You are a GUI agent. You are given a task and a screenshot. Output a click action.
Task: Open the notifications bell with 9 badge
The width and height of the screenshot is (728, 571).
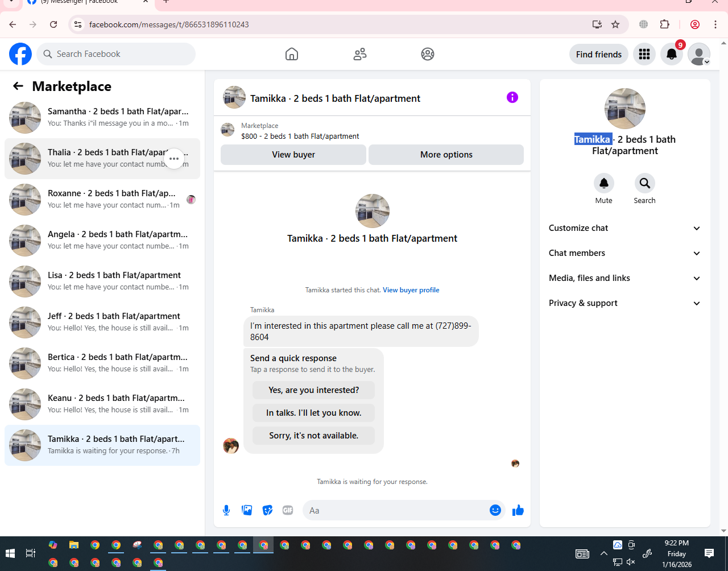tap(672, 54)
